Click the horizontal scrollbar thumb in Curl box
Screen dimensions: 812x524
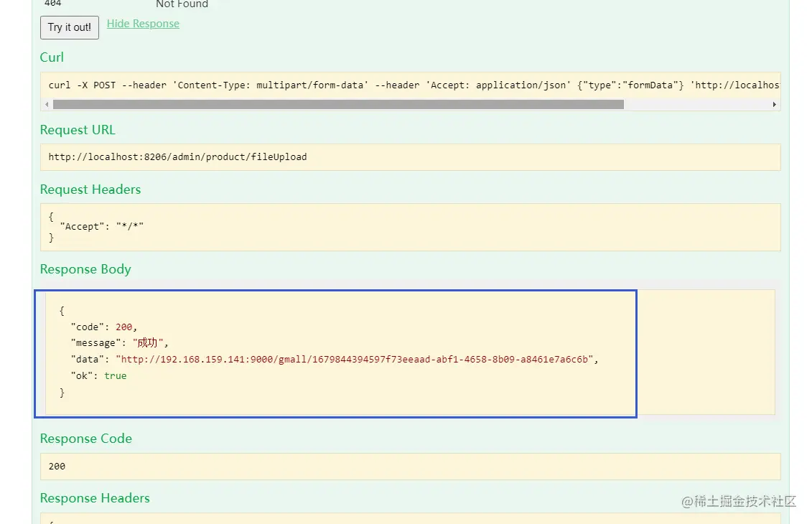[x=338, y=105]
